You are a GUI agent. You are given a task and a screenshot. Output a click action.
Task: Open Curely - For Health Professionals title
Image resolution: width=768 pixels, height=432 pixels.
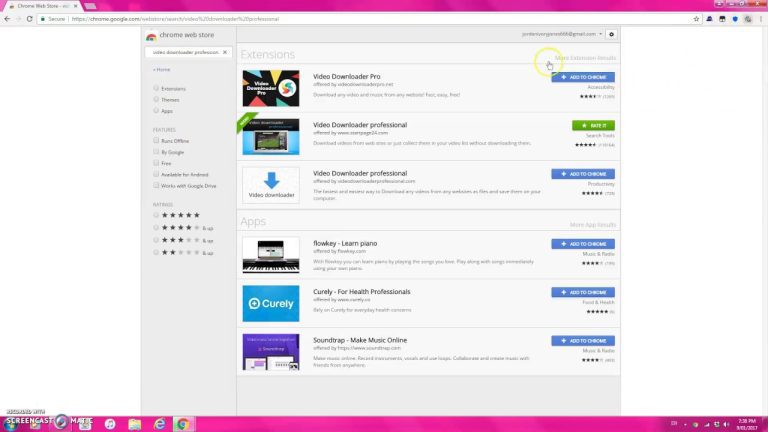coord(362,291)
